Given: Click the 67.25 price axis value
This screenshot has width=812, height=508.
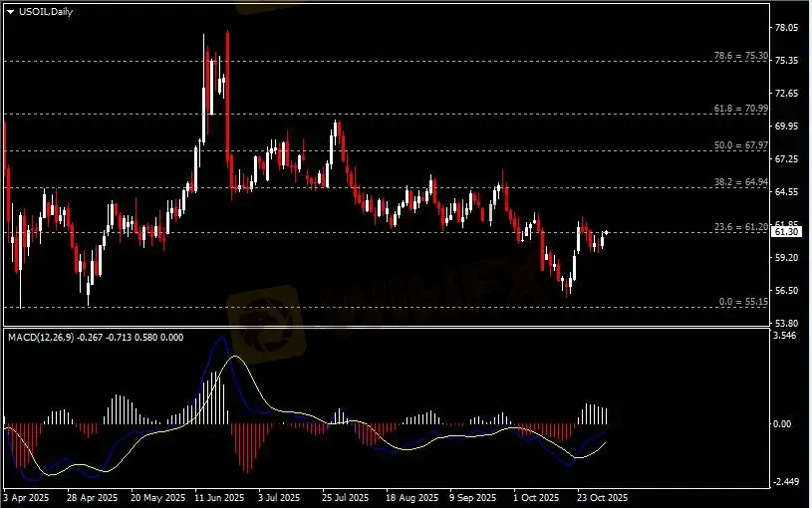Looking at the screenshot, I should (787, 159).
